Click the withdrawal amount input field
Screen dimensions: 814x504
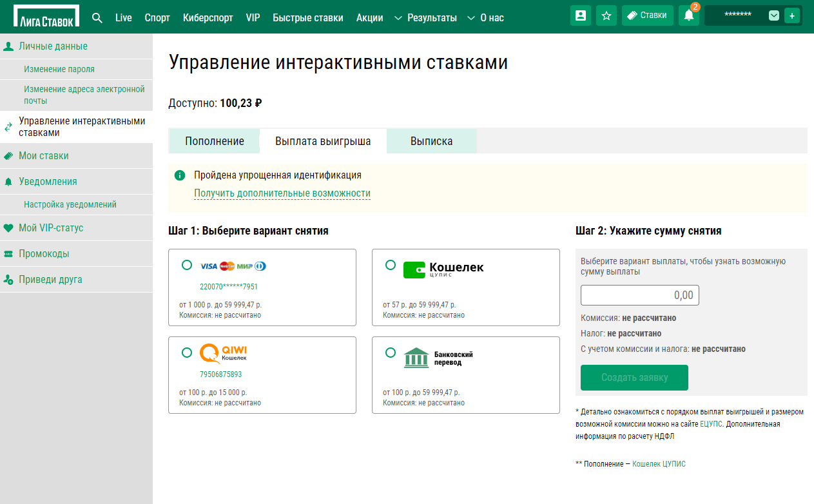[x=640, y=295]
